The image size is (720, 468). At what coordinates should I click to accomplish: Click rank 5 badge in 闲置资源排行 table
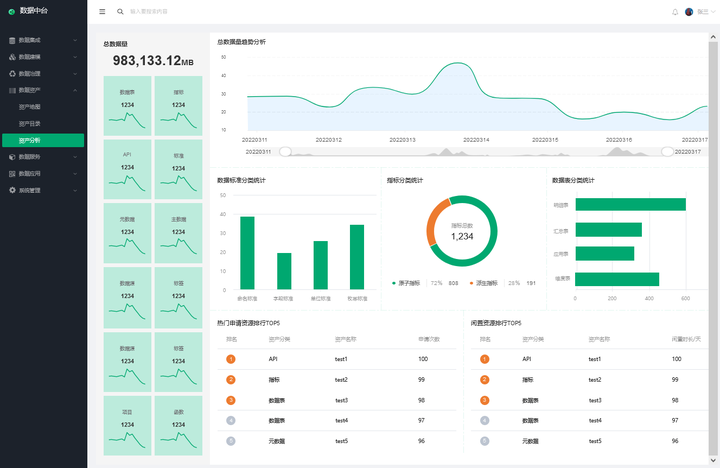pyautogui.click(x=484, y=441)
